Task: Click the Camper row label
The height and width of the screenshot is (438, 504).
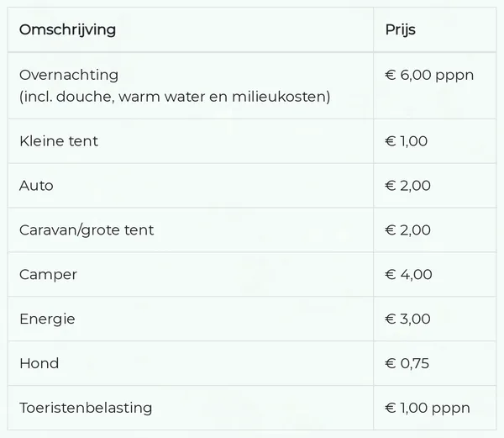Action: point(48,275)
